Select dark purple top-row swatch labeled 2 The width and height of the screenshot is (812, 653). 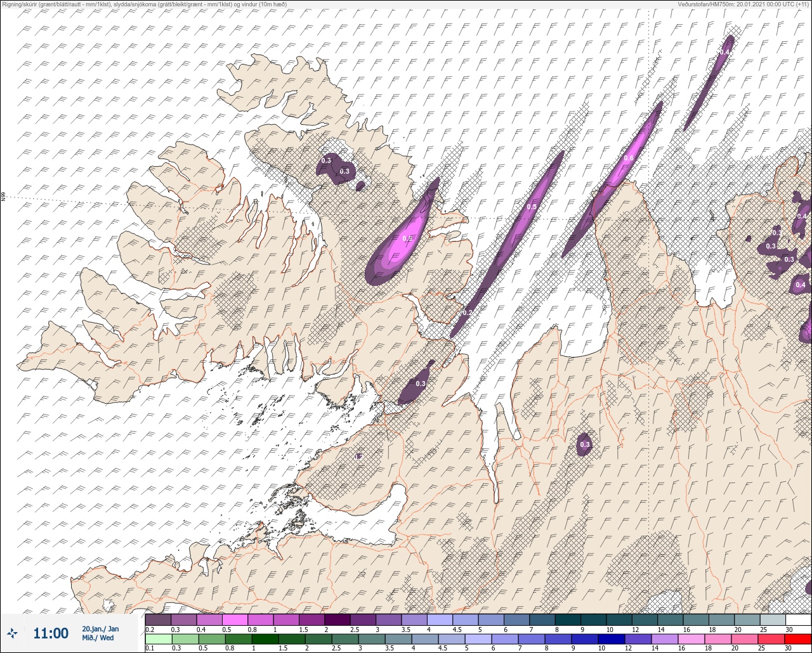pyautogui.click(x=337, y=619)
